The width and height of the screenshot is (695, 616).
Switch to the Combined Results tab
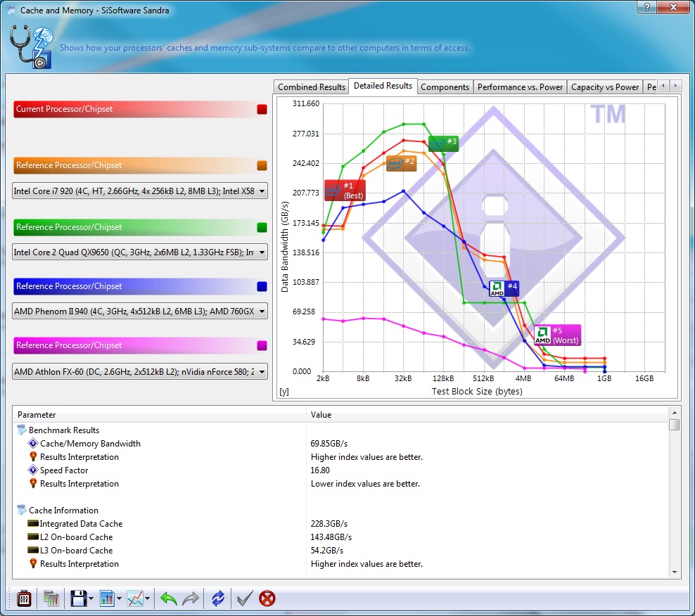[x=311, y=87]
